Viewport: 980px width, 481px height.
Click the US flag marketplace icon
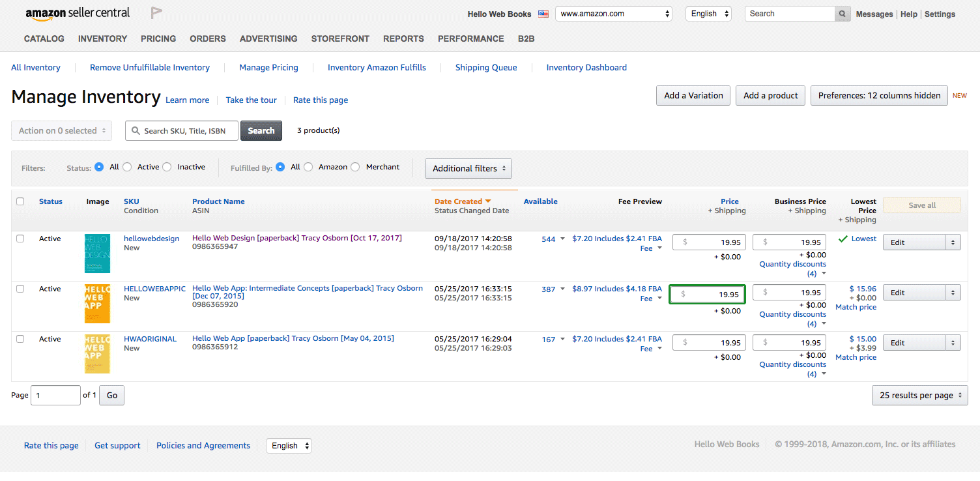point(543,14)
